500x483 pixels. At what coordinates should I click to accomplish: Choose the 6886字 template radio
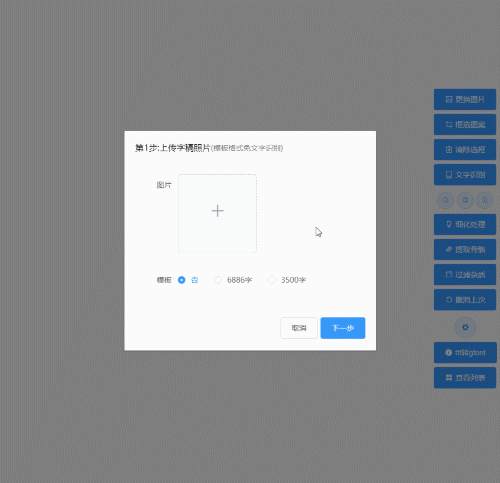pos(233,280)
